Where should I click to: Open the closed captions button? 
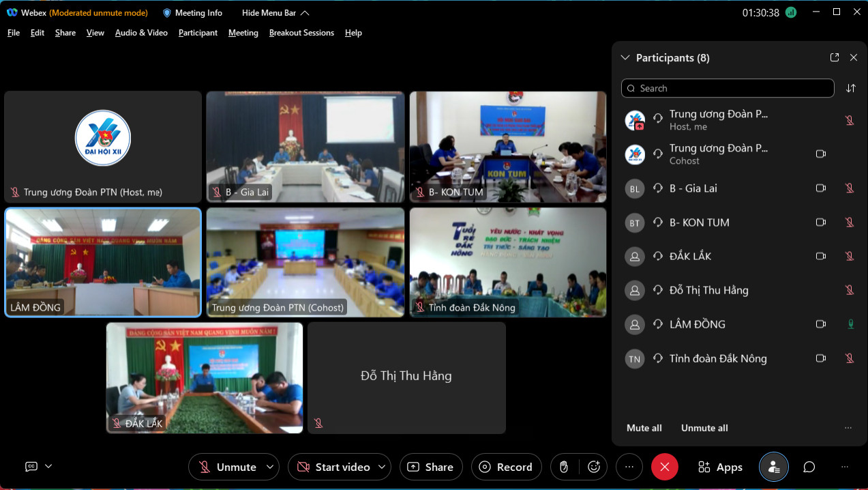[31, 467]
